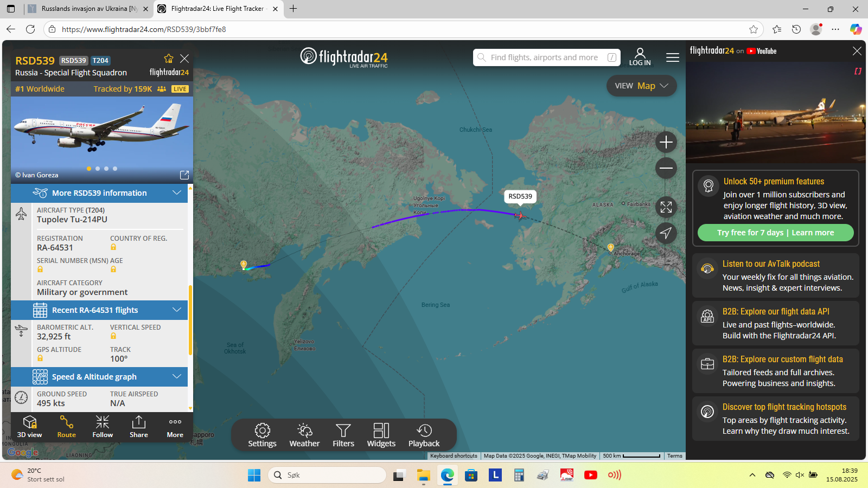Open the 3D view of the flight
The height and width of the screenshot is (488, 868).
[x=29, y=427]
